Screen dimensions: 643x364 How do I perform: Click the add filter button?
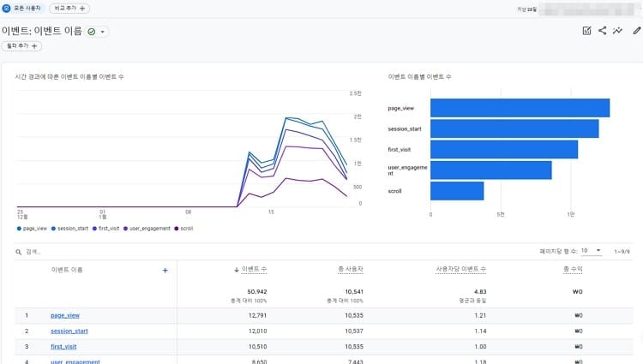pos(21,46)
